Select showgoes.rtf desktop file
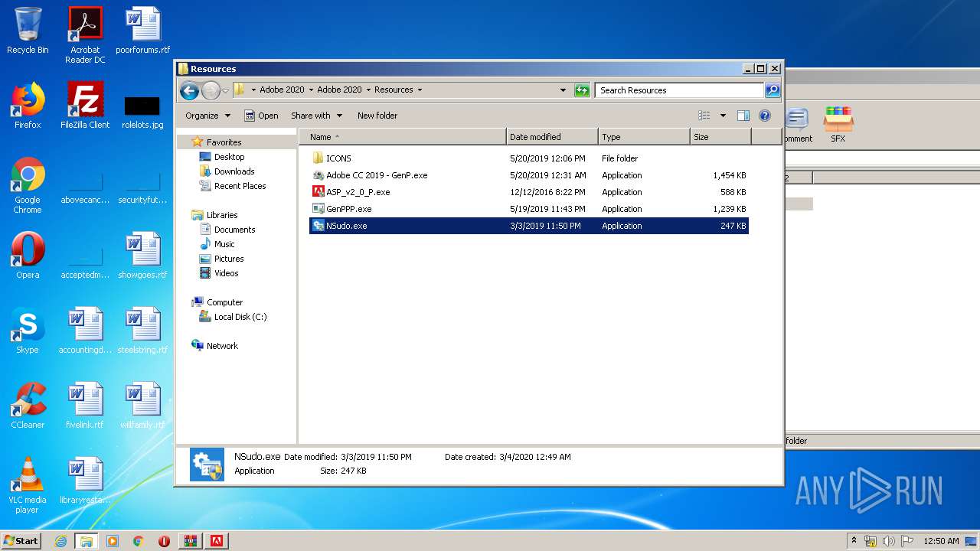The width and height of the screenshot is (980, 551). 142,256
